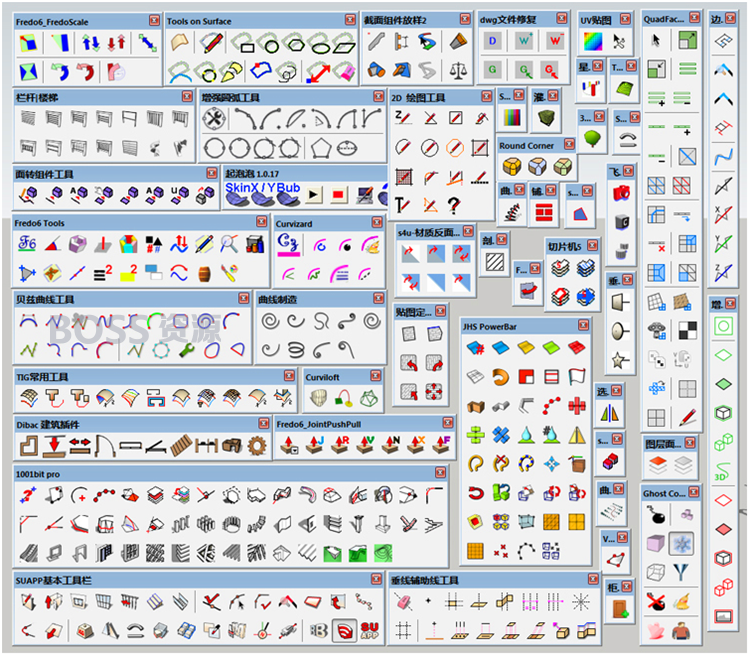This screenshot has width=750, height=656.
Task: Click the F6 icon in Fredo6 Tools
Action: [x=27, y=244]
